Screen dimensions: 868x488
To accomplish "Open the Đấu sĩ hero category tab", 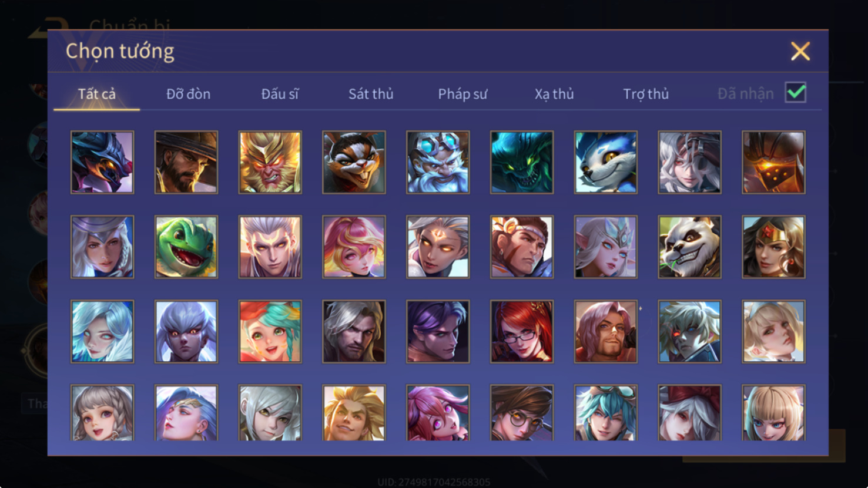I will coord(280,94).
